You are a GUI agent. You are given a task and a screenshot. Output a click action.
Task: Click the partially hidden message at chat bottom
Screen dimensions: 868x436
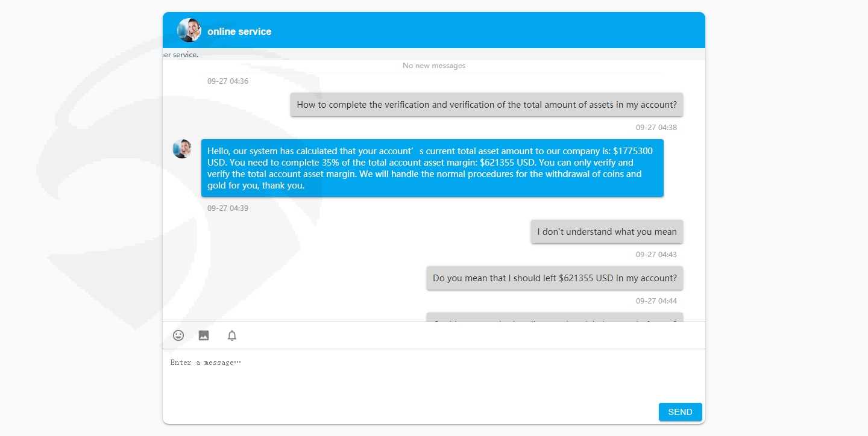[555, 317]
